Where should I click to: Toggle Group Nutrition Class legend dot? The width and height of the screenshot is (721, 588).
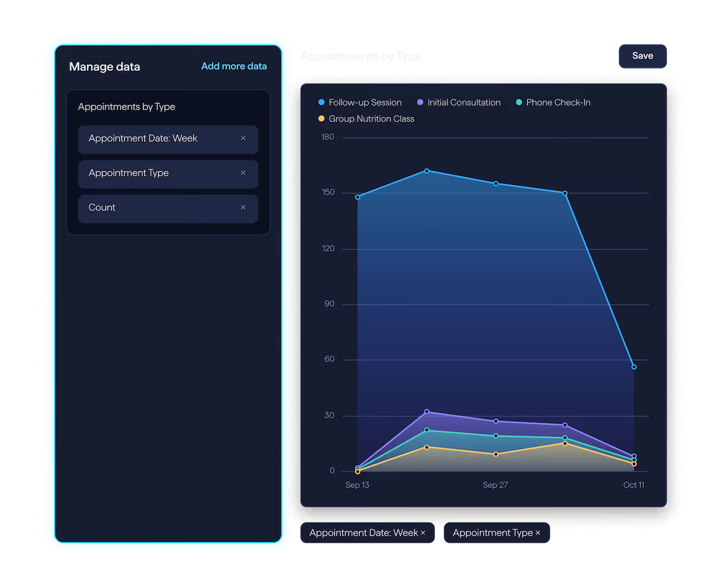tap(321, 119)
